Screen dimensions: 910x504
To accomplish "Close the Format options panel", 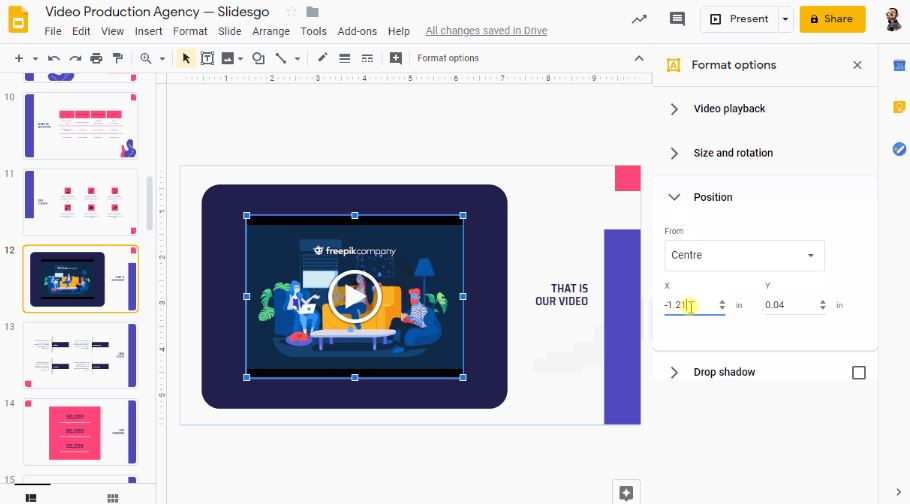I will (x=857, y=65).
